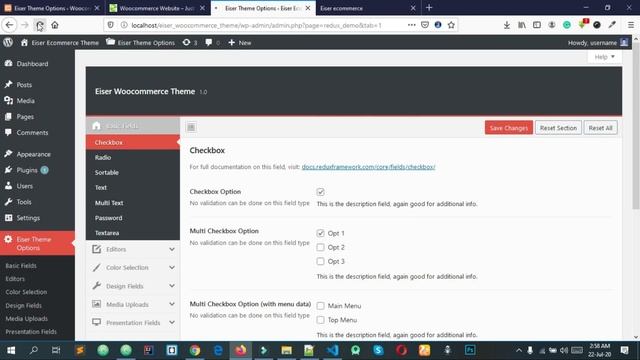Select Multi Text section

click(x=133, y=203)
